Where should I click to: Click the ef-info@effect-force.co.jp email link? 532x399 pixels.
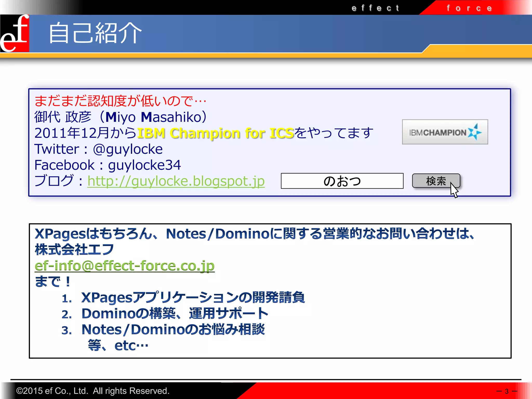(125, 266)
